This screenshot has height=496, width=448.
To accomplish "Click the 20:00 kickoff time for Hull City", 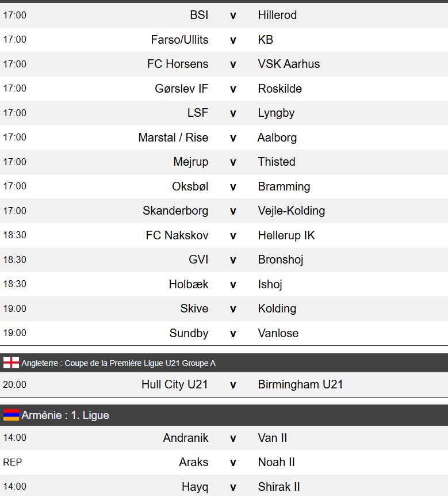I will (x=14, y=384).
